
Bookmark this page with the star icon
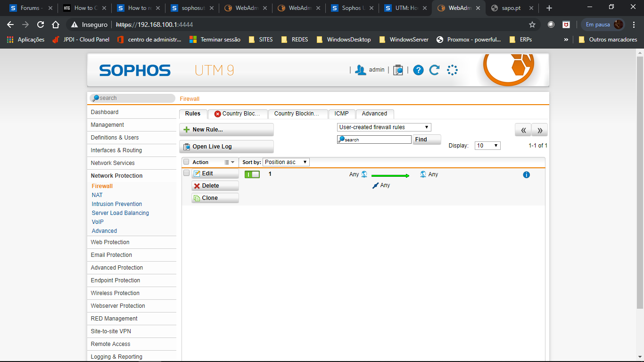[532, 25]
